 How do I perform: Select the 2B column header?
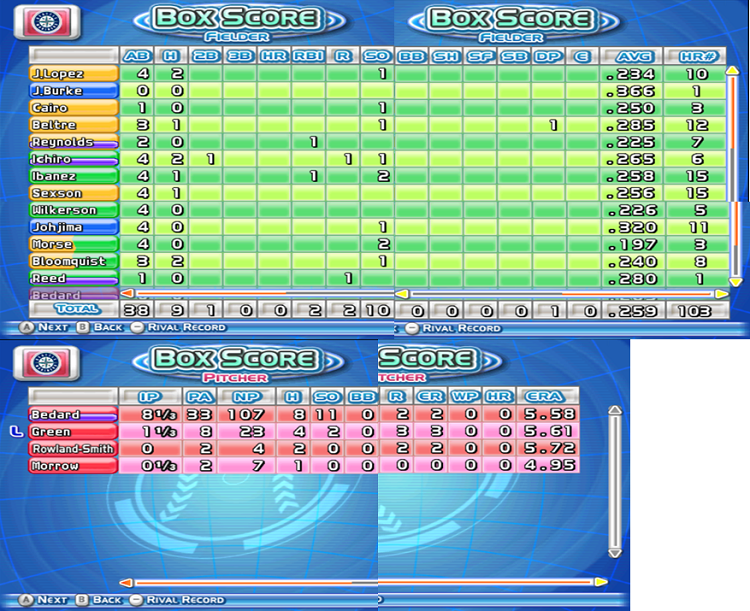pyautogui.click(x=205, y=56)
